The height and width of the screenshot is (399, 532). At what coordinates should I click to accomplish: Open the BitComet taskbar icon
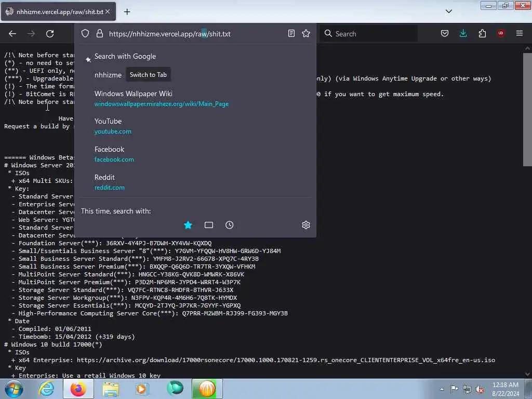coord(207,389)
